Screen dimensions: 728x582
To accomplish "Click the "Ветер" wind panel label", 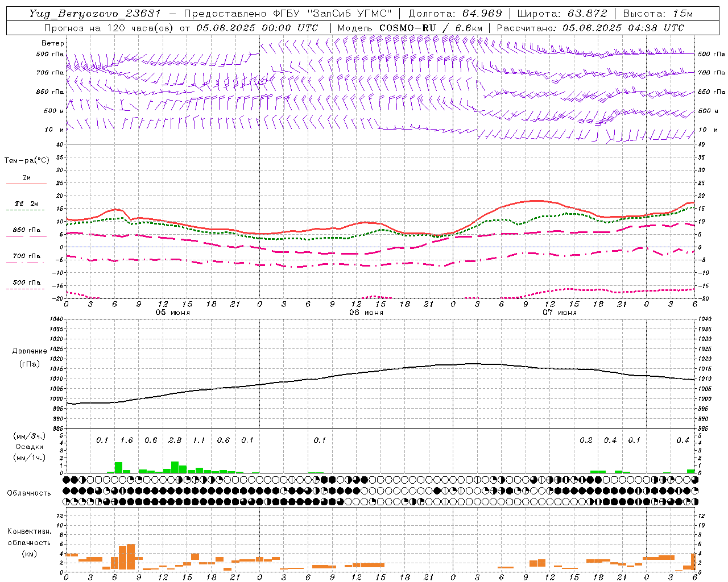I will pyautogui.click(x=53, y=43).
